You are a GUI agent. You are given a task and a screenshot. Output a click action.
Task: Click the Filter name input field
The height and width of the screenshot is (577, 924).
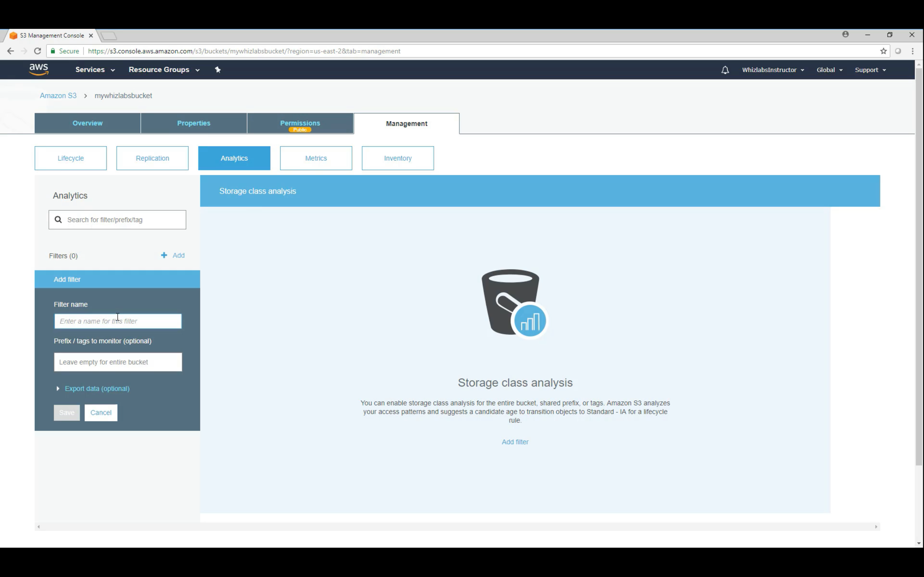click(118, 321)
